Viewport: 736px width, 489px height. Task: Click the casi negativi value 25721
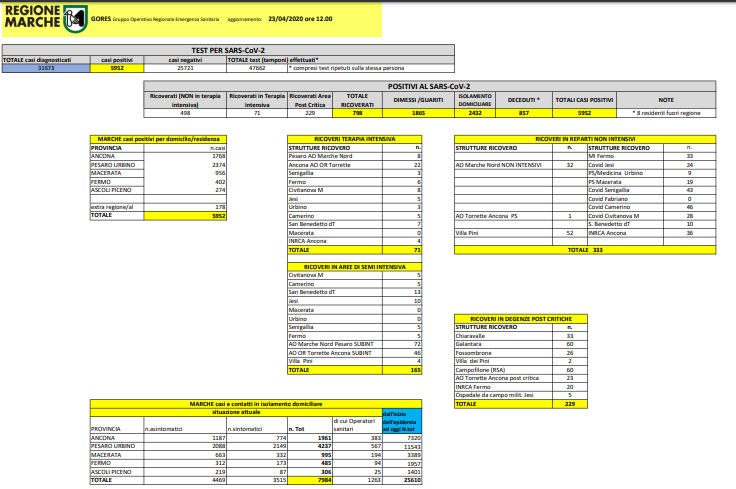coord(185,68)
